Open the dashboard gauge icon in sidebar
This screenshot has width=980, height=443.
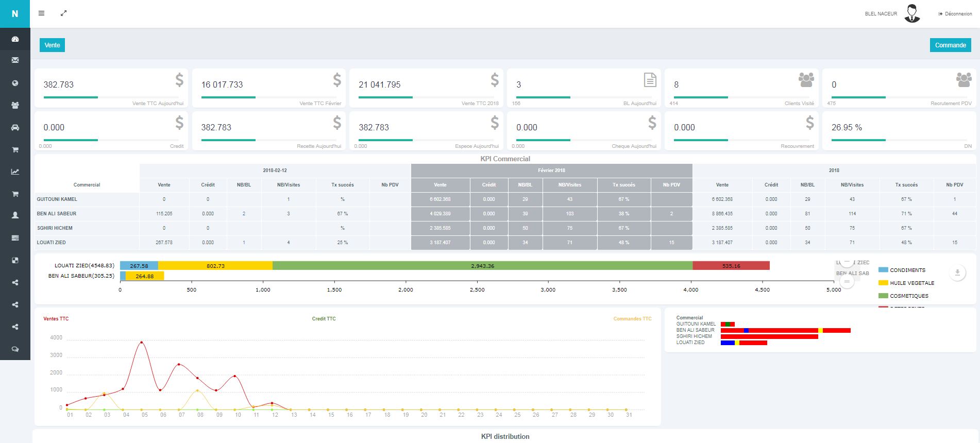[15, 39]
